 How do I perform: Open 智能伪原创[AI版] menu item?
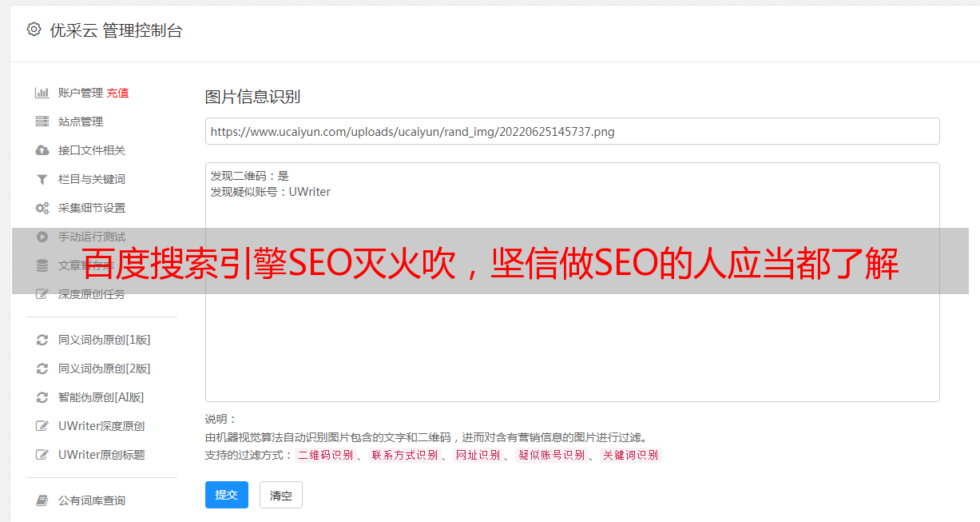pos(101,397)
